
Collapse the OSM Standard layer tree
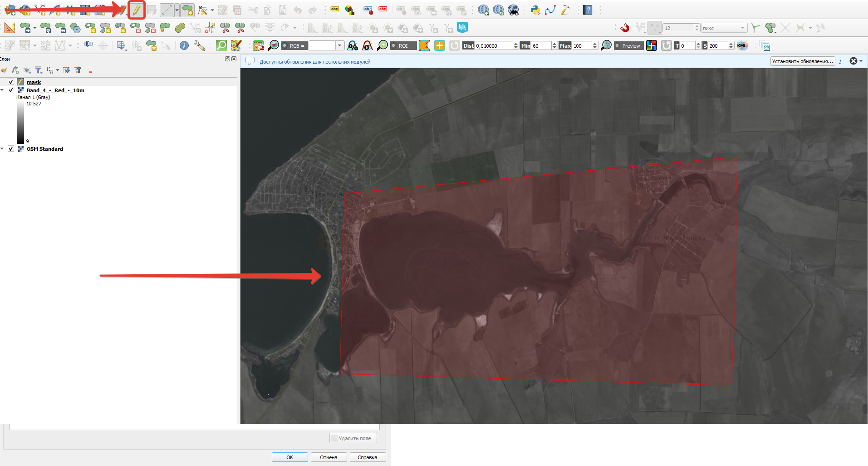click(x=2, y=149)
